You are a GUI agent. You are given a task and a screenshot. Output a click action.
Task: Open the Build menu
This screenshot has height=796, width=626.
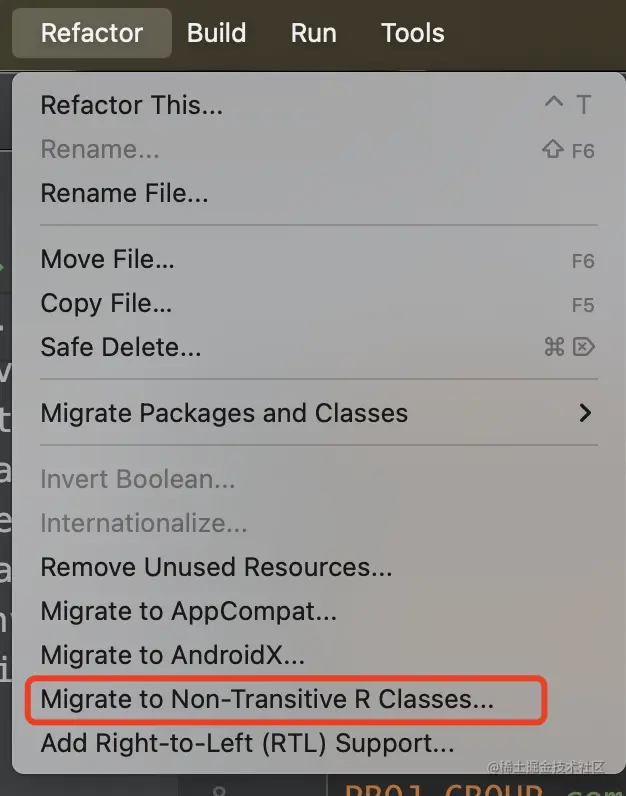[x=216, y=33]
